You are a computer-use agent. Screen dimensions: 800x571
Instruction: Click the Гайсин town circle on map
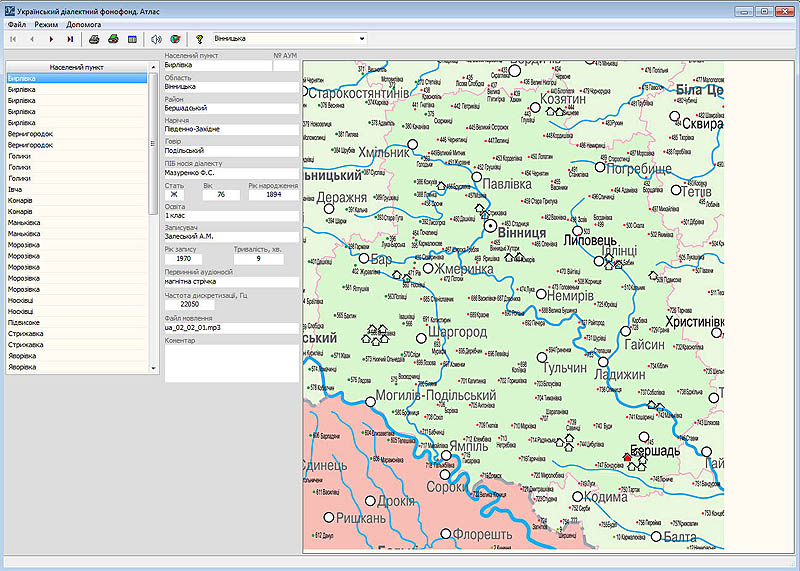626,331
